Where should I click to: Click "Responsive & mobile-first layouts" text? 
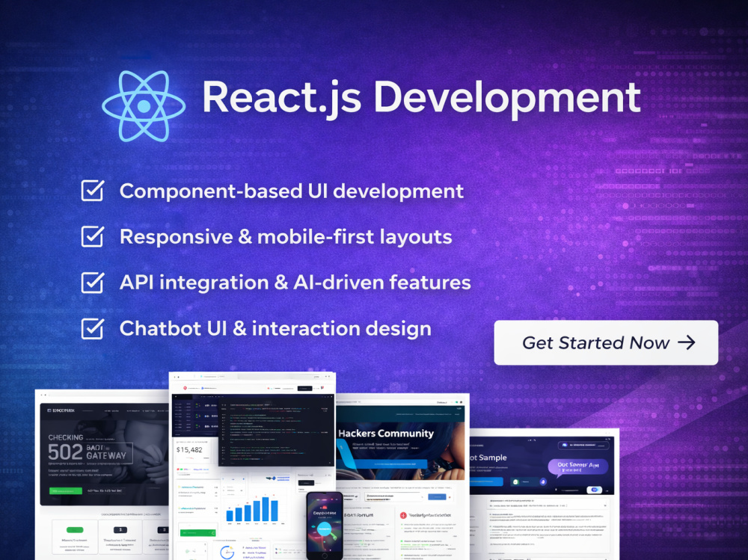point(286,237)
